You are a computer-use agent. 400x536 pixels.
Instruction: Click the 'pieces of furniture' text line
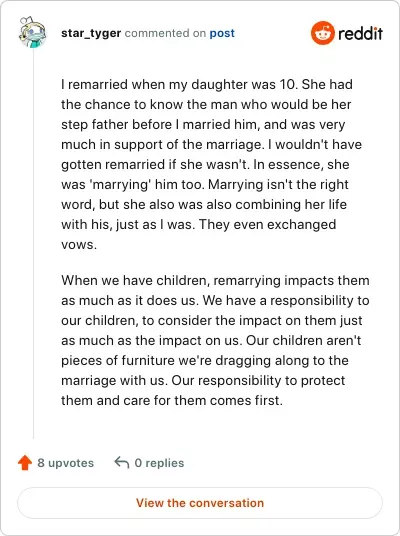pyautogui.click(x=205, y=360)
